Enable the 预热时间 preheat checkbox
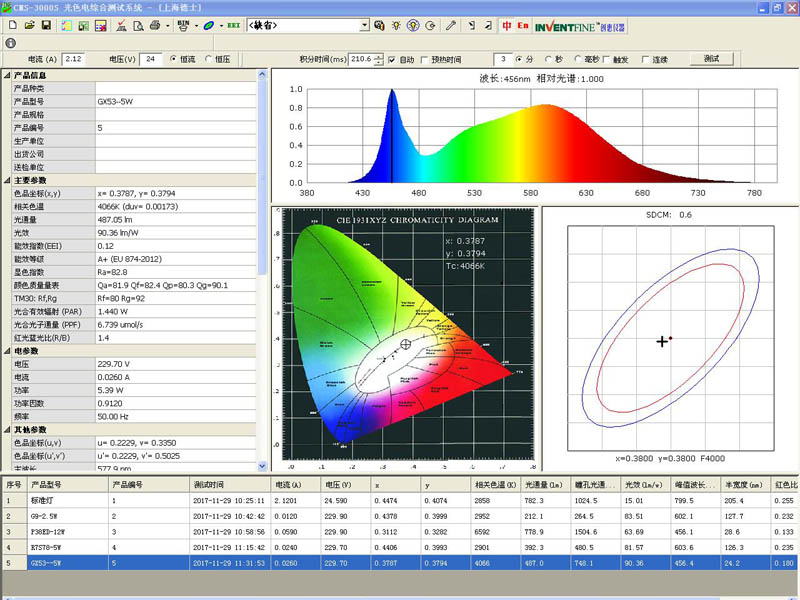The width and height of the screenshot is (800, 600). (426, 59)
